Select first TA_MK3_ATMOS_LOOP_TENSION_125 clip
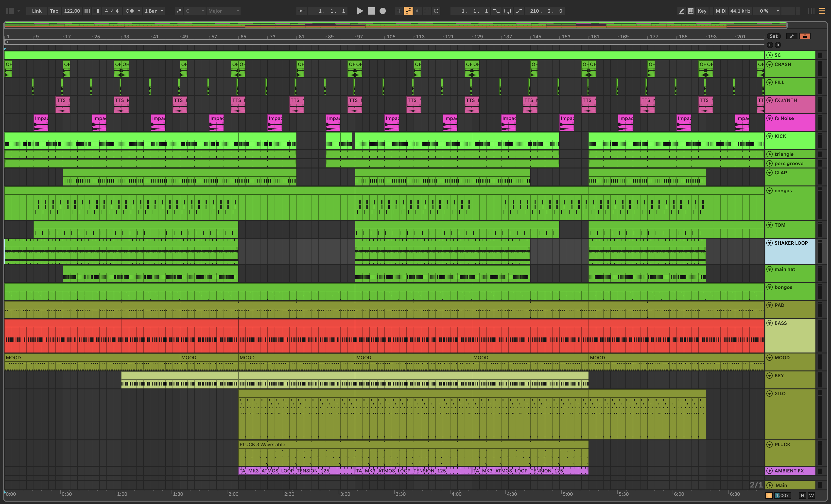The height and width of the screenshot is (504, 831). 296,471
